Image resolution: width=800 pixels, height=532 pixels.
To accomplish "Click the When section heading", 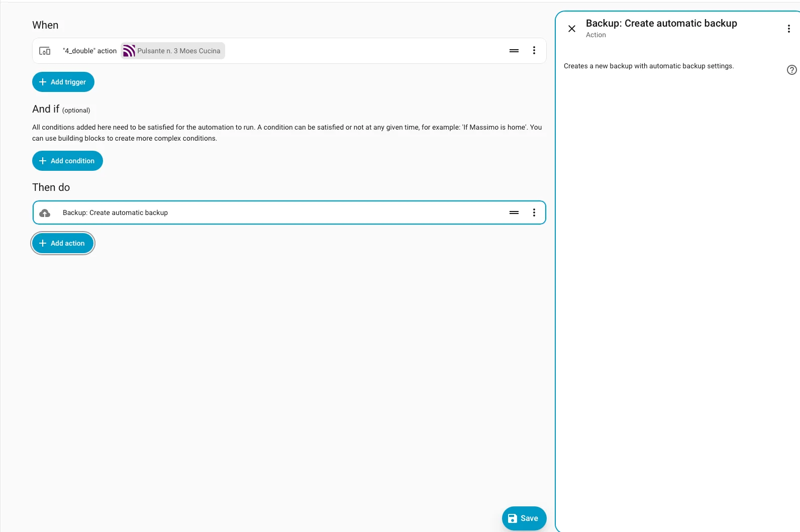I will (45, 25).
